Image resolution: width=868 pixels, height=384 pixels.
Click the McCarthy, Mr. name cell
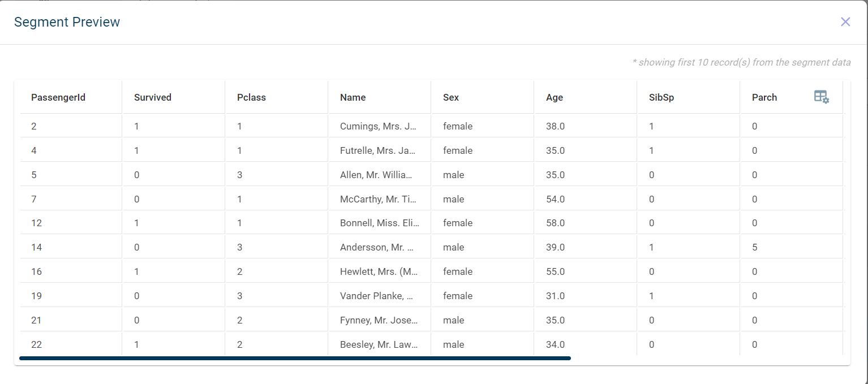click(x=378, y=199)
